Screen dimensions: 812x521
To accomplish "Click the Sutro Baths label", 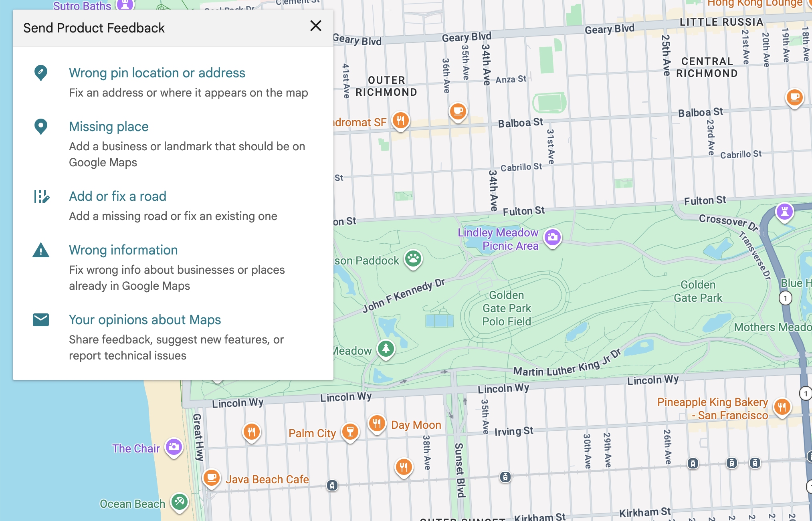I will [82, 6].
